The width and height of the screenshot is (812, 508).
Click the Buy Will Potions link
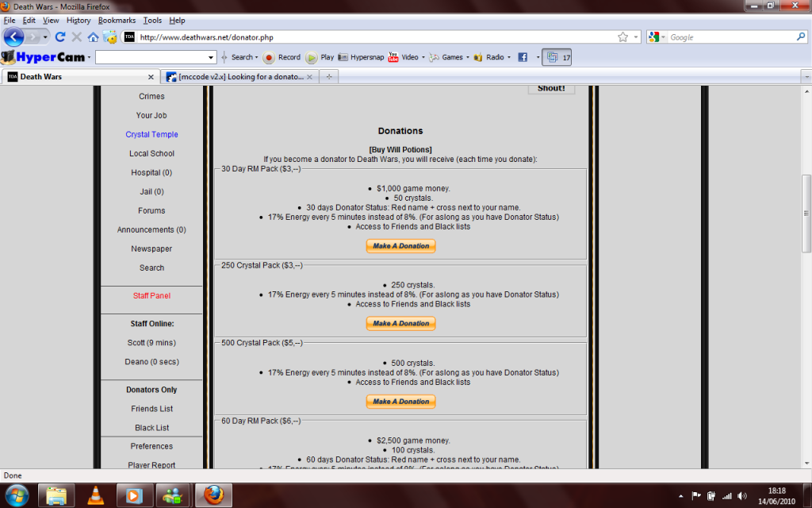400,149
